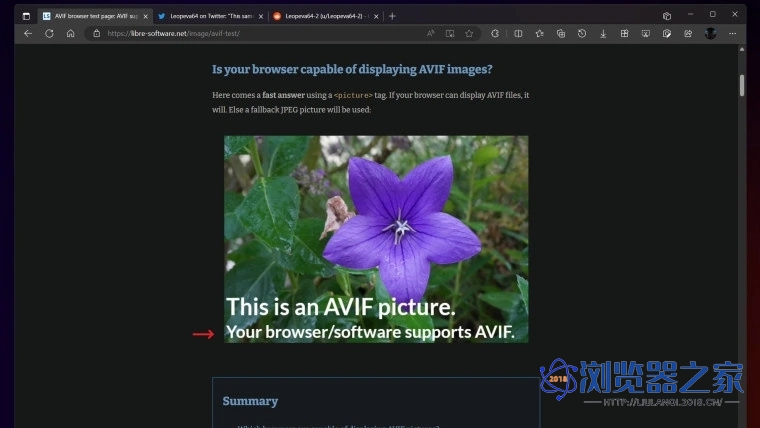Open the workspaces icon in title bar
The image size is (760, 428).
pos(667,16)
